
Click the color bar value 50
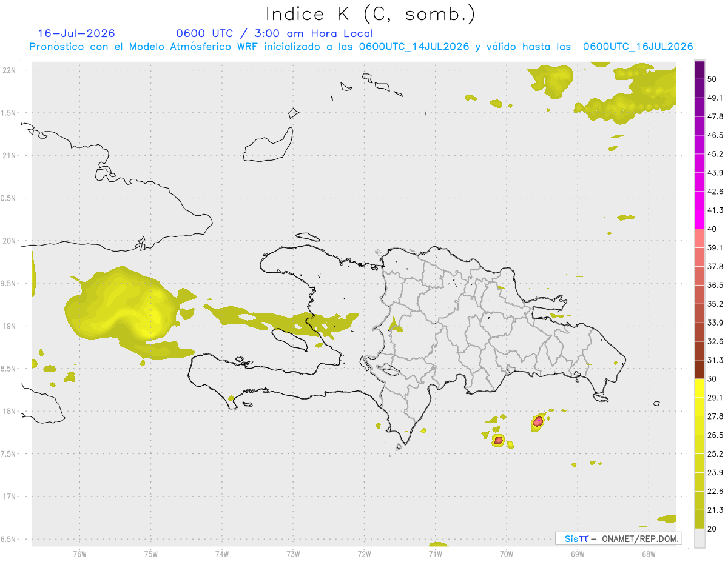point(713,79)
